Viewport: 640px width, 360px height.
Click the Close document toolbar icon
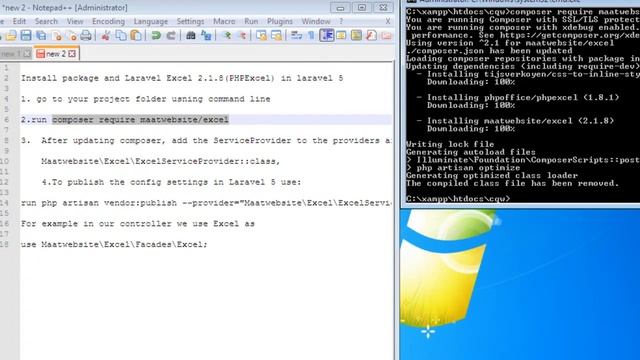[x=57, y=36]
